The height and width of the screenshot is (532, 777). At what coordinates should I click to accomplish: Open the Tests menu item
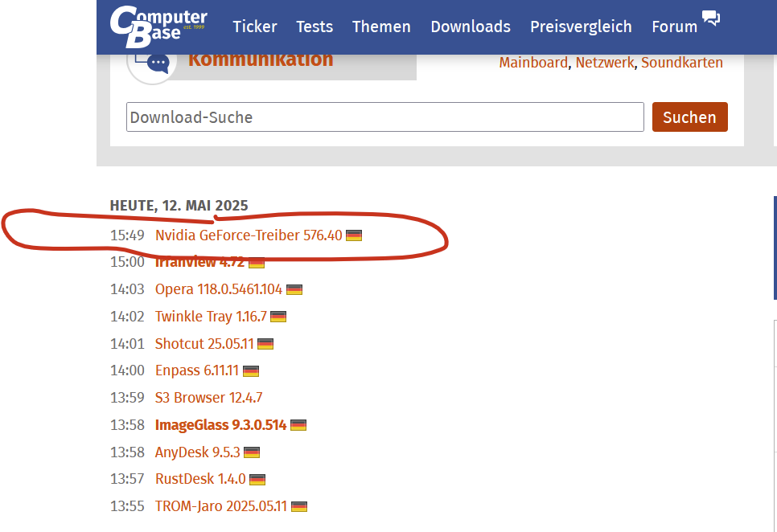pyautogui.click(x=314, y=27)
